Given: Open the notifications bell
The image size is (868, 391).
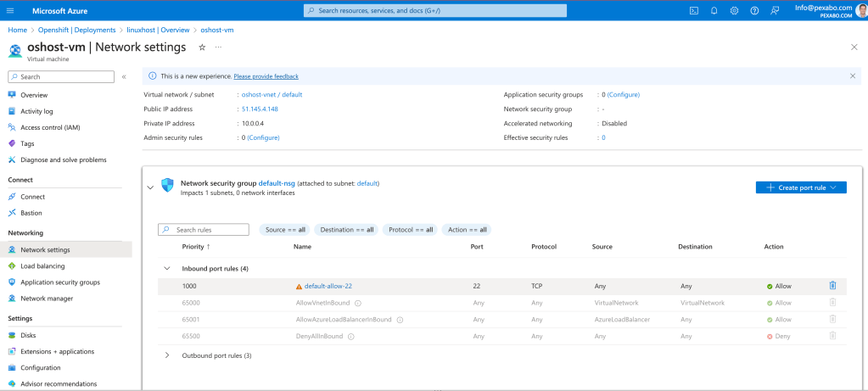Looking at the screenshot, I should tap(714, 10).
